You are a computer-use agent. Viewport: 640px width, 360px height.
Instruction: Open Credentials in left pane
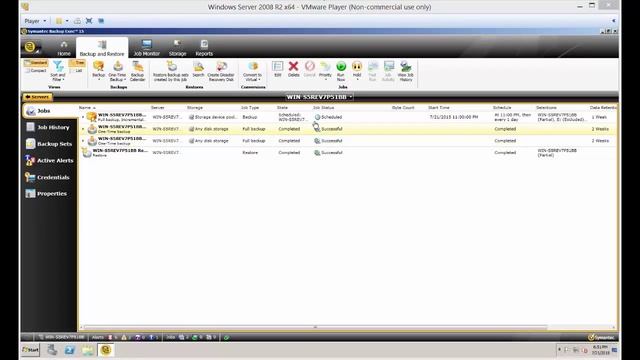coord(50,177)
